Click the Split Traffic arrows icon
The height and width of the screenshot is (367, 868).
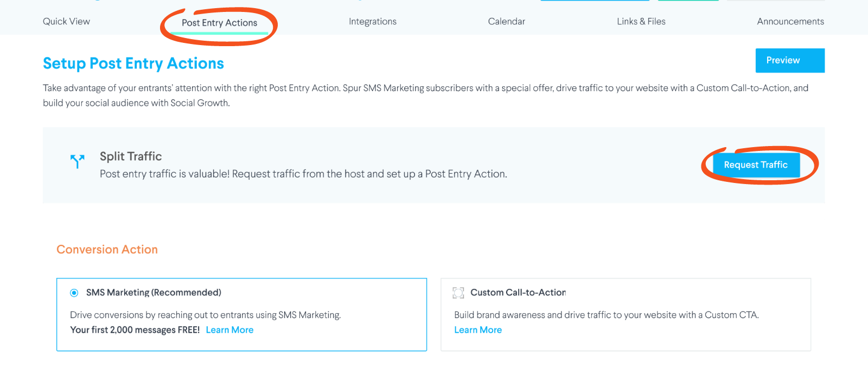(78, 161)
